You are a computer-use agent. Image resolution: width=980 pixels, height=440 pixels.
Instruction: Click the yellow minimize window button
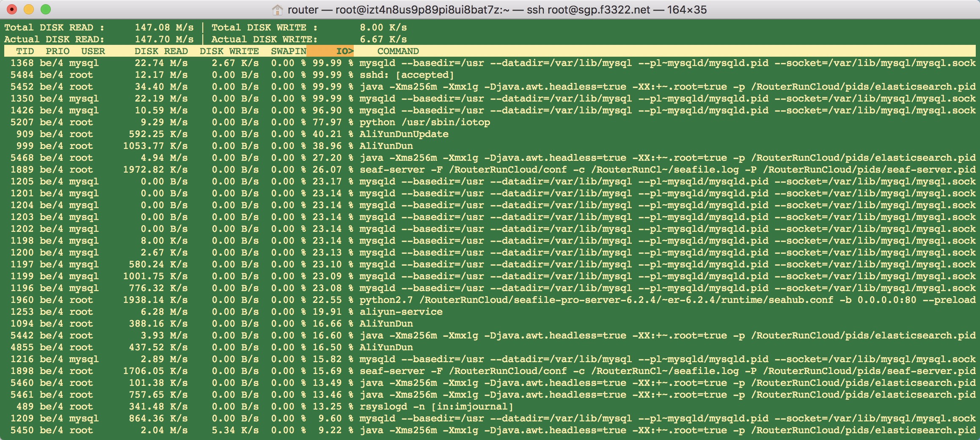point(29,9)
